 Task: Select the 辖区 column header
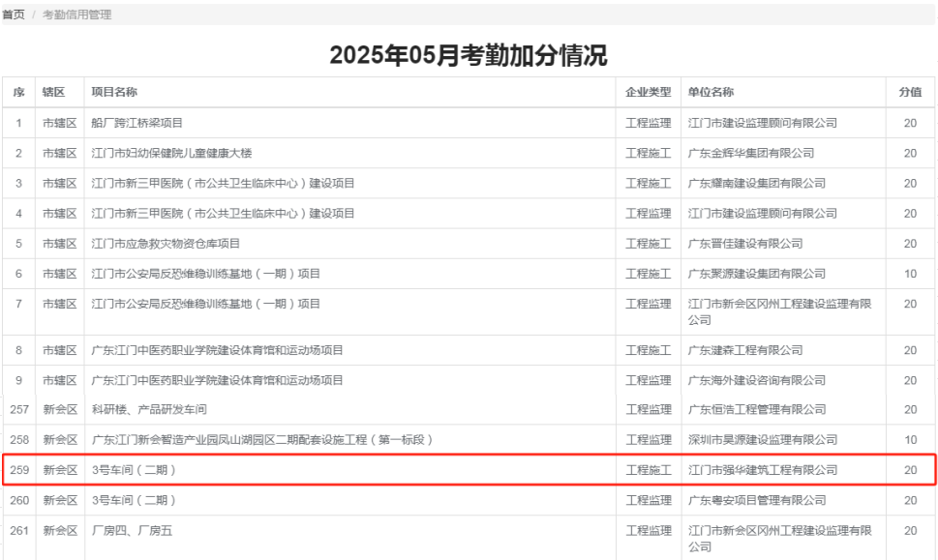pos(53,92)
